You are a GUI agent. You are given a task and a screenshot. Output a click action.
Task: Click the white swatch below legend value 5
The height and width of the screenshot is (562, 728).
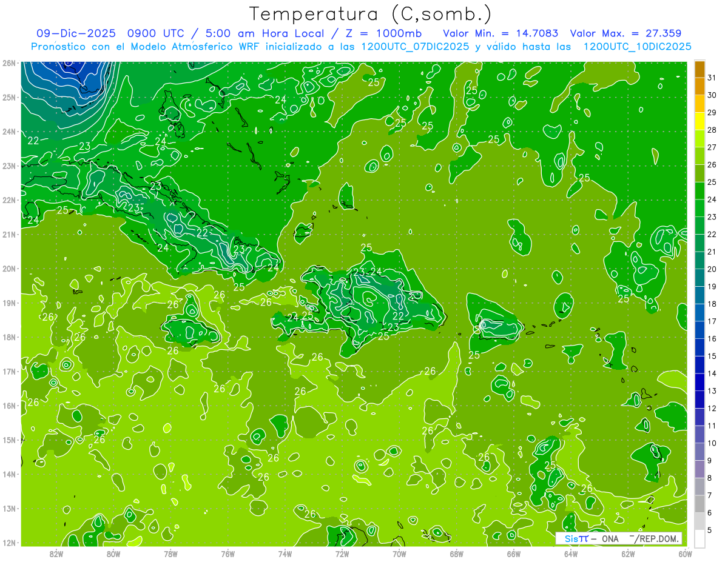[x=699, y=538]
